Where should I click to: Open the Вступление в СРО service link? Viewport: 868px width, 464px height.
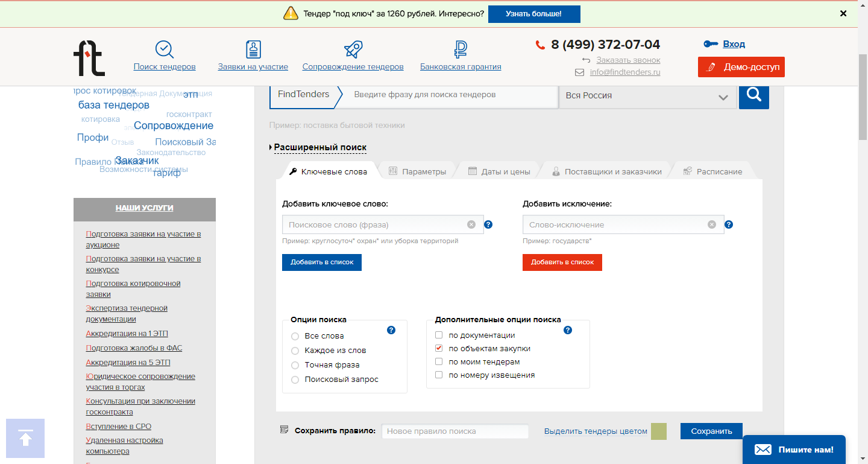tap(119, 426)
